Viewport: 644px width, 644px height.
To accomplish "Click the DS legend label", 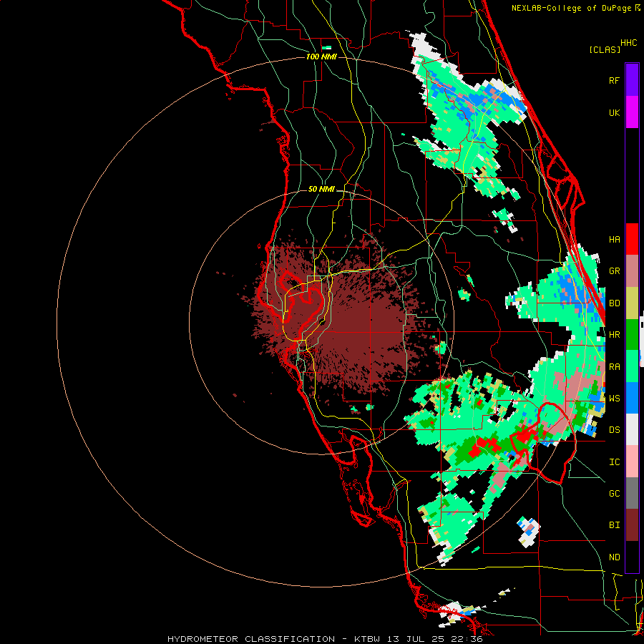I will [x=614, y=430].
